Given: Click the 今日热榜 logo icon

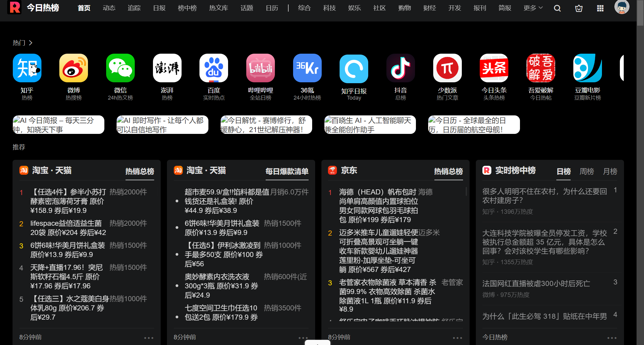Looking at the screenshot, I should point(14,7).
